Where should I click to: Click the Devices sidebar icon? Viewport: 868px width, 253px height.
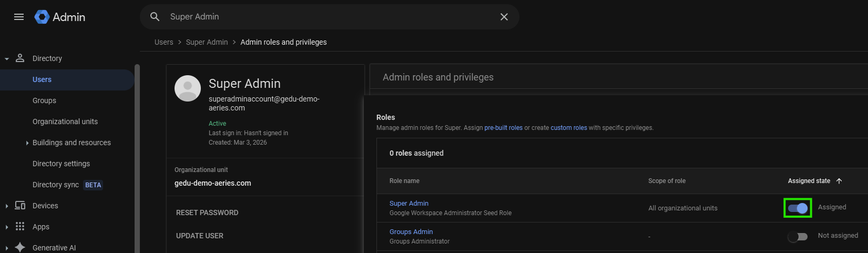click(x=20, y=205)
